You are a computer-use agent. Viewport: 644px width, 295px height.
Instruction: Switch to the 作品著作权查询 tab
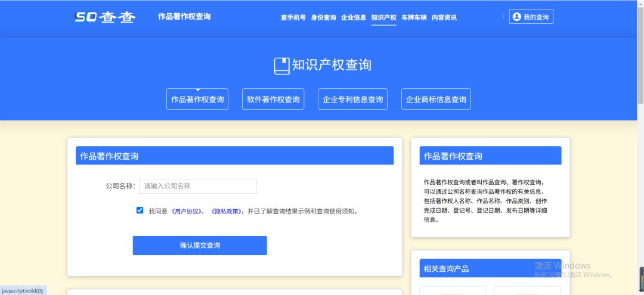[197, 100]
